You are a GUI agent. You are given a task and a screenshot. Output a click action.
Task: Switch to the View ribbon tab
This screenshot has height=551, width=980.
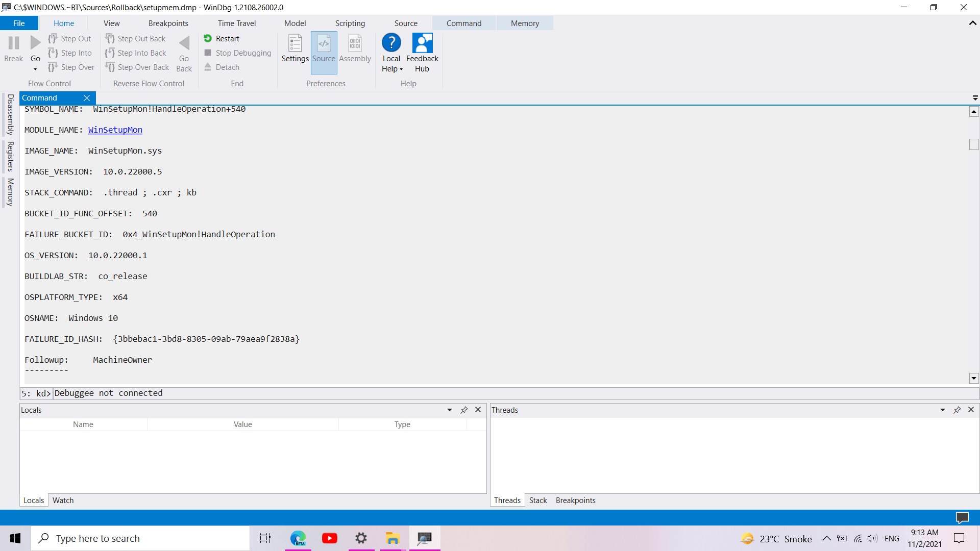(112, 23)
